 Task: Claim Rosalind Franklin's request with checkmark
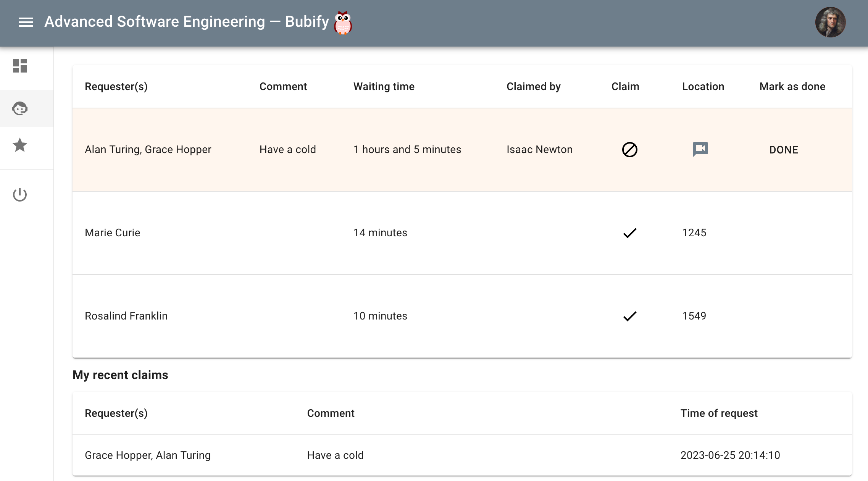click(x=629, y=316)
